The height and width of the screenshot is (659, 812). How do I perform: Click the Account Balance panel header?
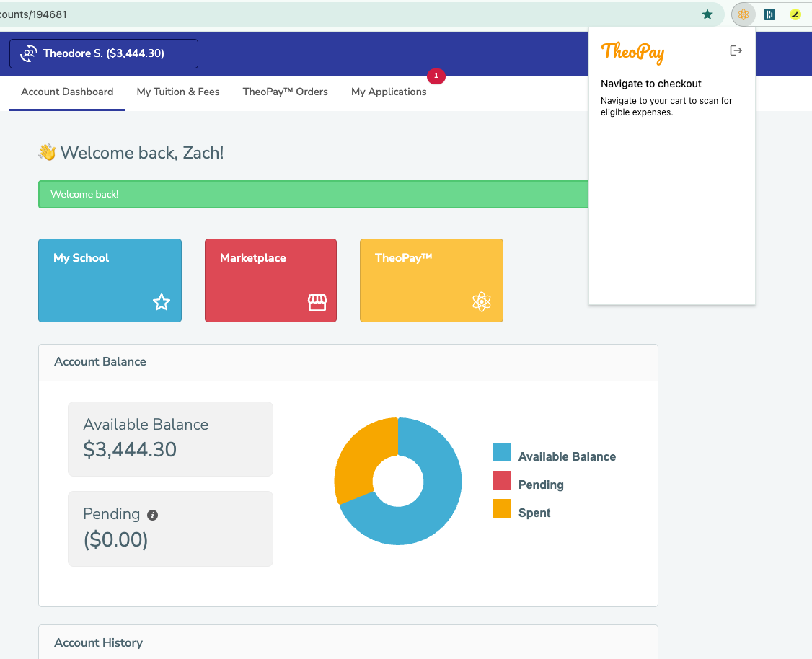click(348, 363)
